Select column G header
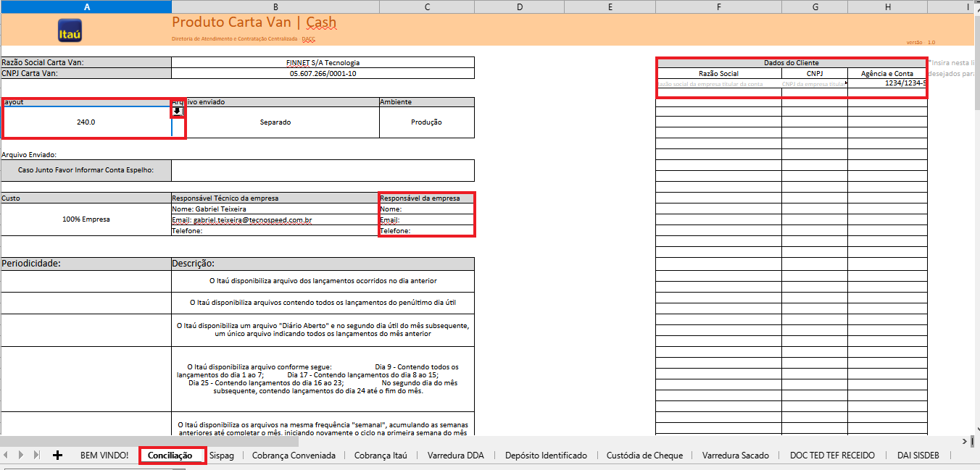Viewport: 980px width, 470px height. [x=815, y=7]
